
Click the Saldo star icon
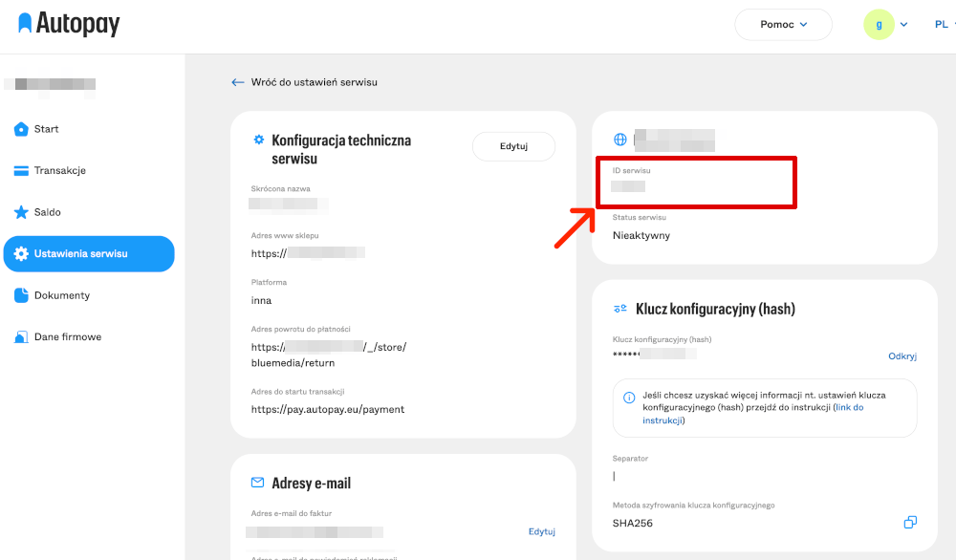(x=21, y=212)
